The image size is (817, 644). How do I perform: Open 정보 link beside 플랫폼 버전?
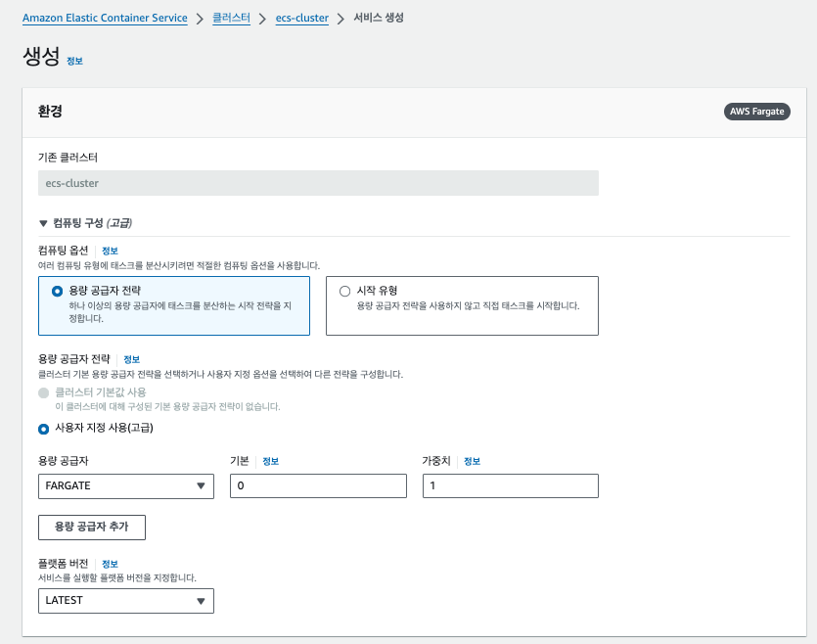(110, 564)
